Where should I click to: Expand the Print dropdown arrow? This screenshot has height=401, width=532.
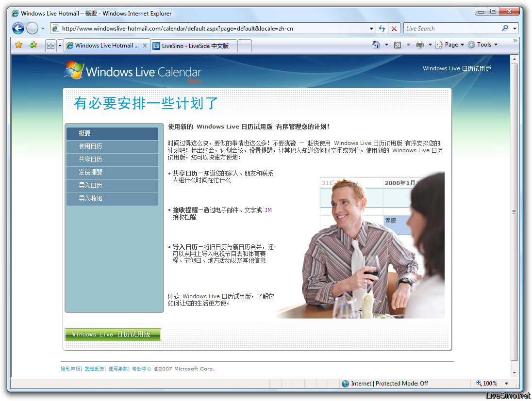point(430,45)
